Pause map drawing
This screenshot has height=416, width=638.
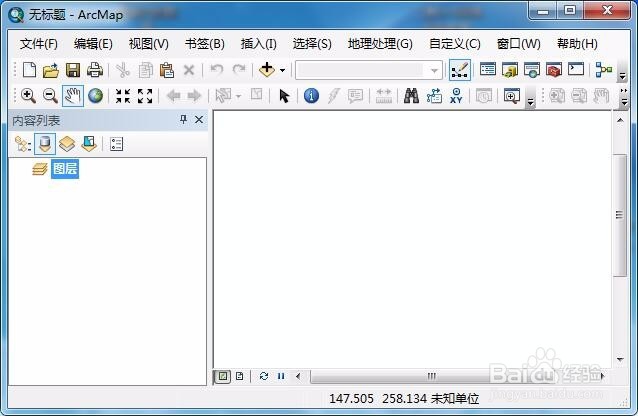(281, 376)
